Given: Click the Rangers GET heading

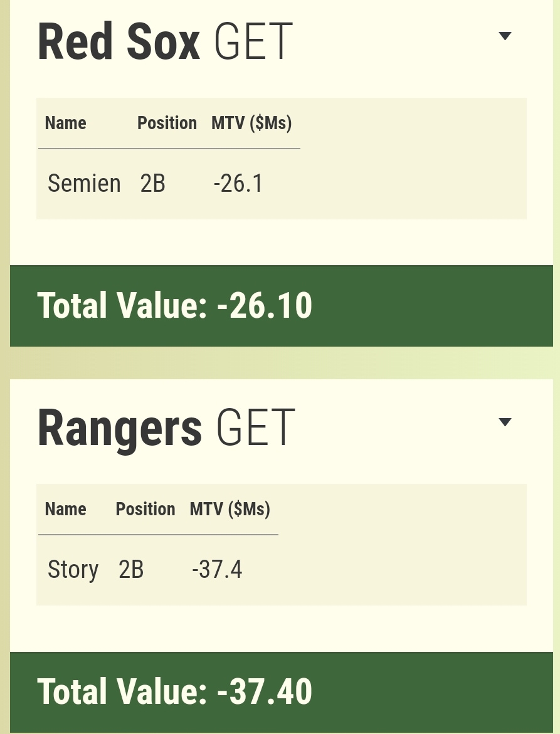Looking at the screenshot, I should pyautogui.click(x=166, y=428).
